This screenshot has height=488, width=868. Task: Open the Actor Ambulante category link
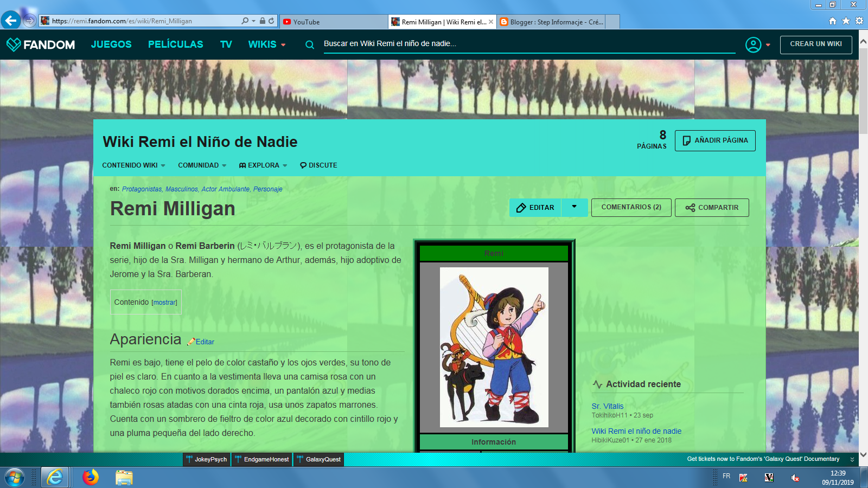pos(226,189)
